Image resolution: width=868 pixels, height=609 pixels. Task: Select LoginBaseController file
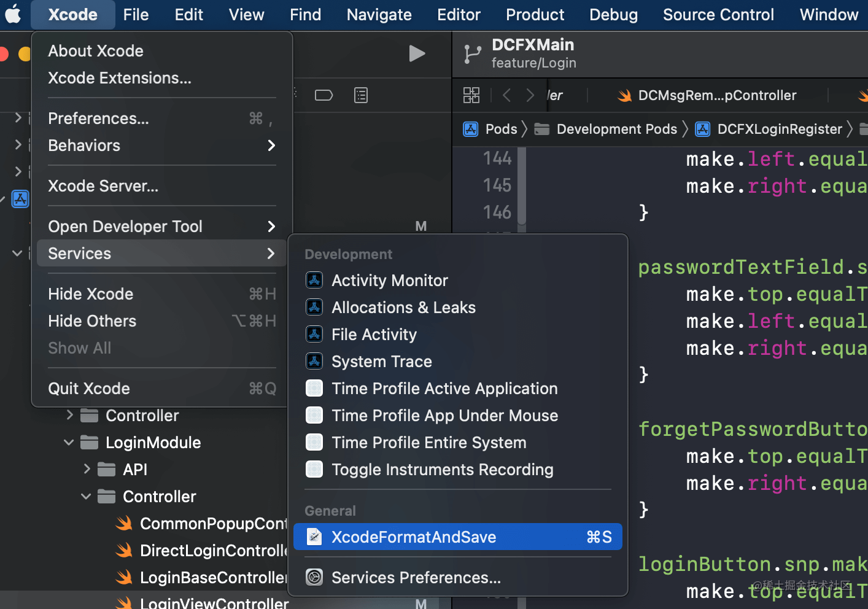214,578
